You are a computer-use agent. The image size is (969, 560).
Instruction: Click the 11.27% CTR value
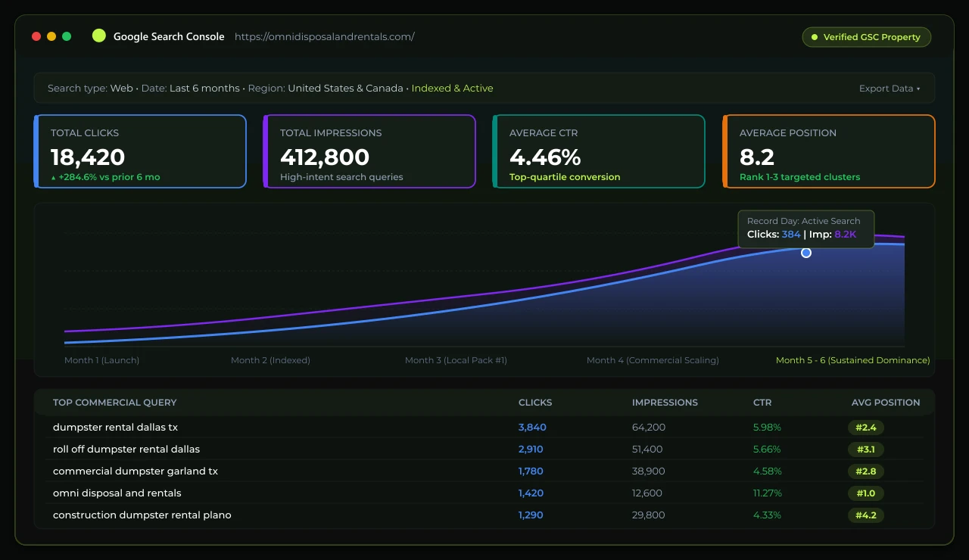pyautogui.click(x=768, y=493)
